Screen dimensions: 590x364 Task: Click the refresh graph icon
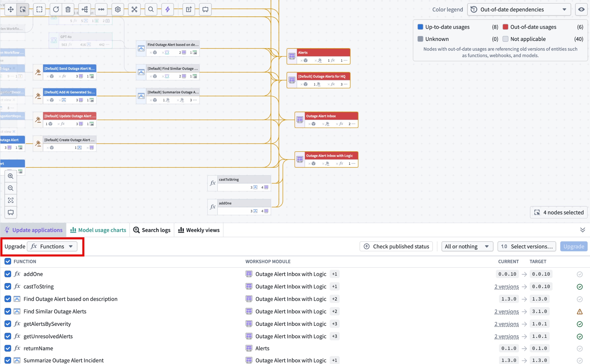pyautogui.click(x=56, y=10)
